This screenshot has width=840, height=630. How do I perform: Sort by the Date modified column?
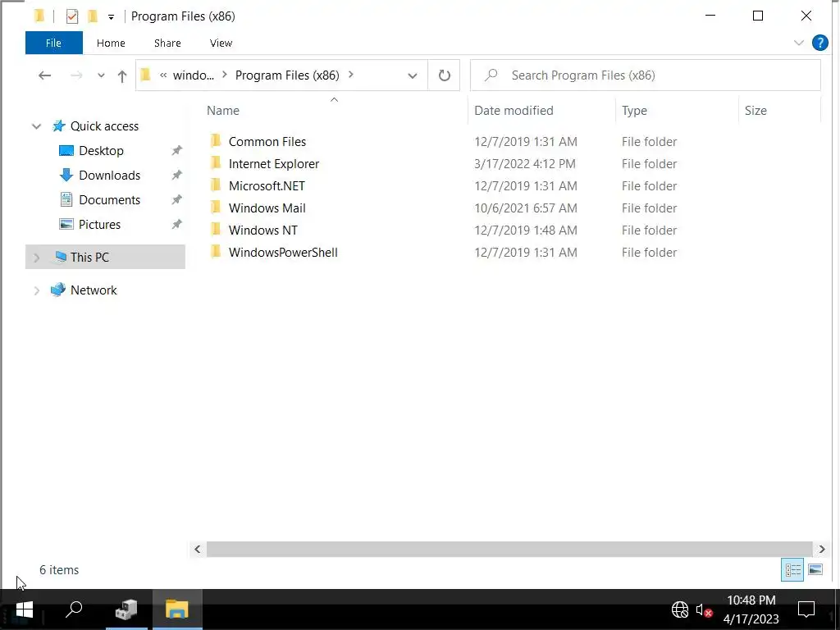(514, 111)
